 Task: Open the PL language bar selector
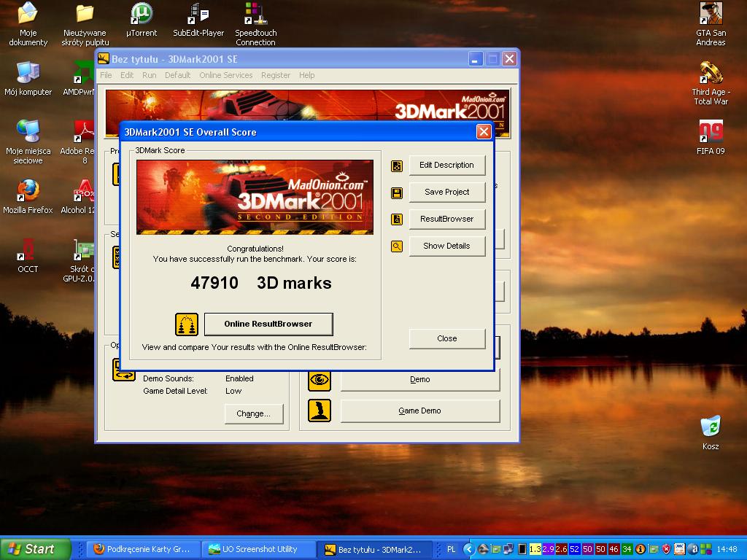pyautogui.click(x=451, y=549)
